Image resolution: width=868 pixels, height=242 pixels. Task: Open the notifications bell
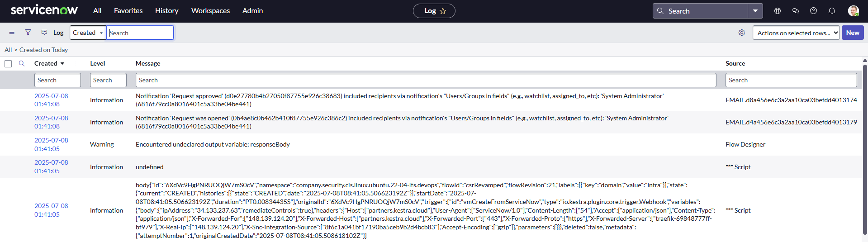pos(831,11)
